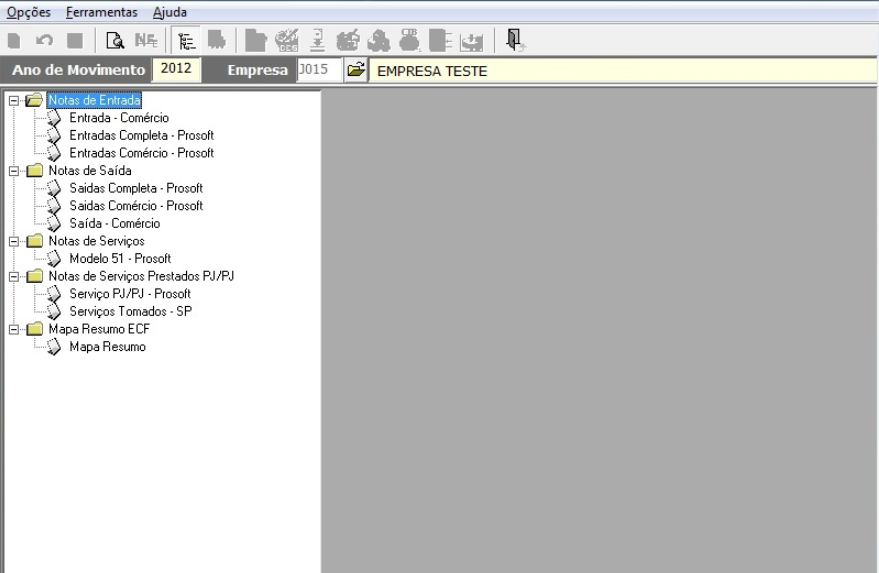Click the Ano de Movimento year field
The image size is (879, 573).
pos(176,70)
